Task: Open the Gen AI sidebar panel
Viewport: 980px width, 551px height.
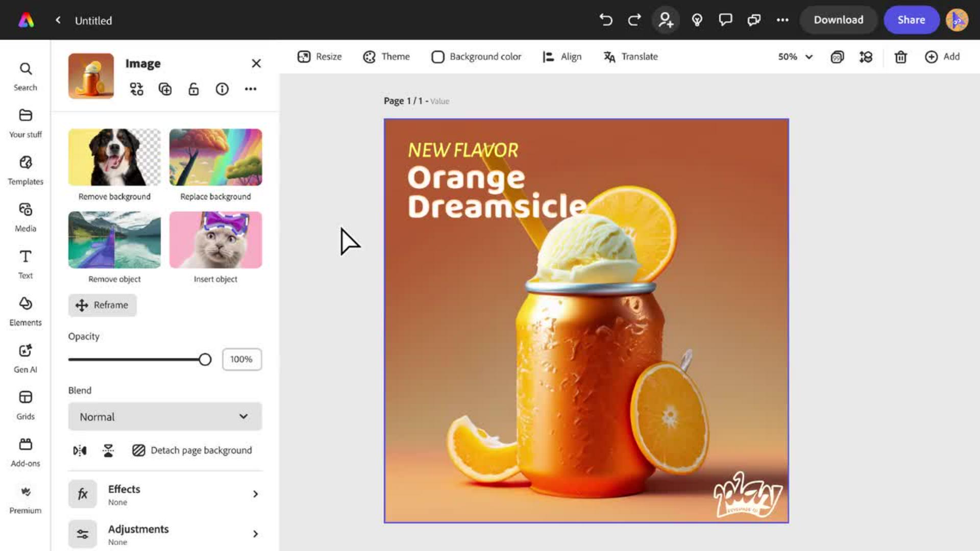Action: click(x=25, y=358)
